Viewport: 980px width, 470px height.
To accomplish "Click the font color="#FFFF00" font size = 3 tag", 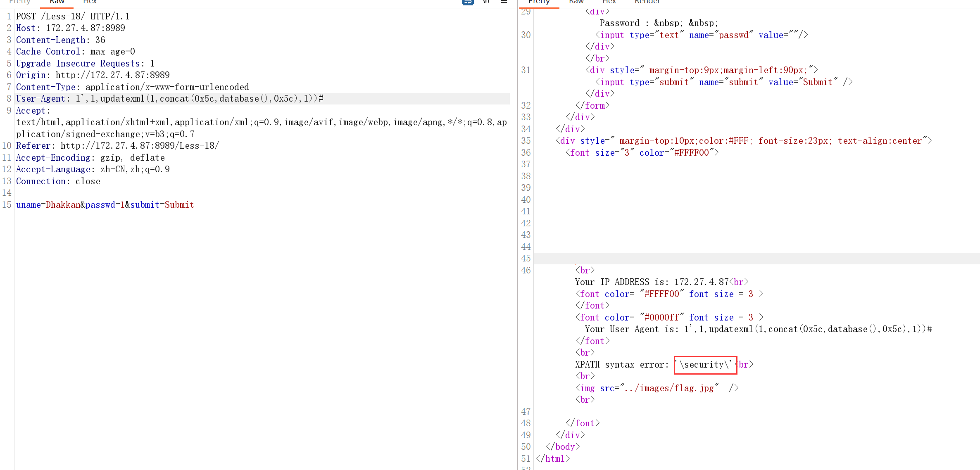I will point(669,294).
